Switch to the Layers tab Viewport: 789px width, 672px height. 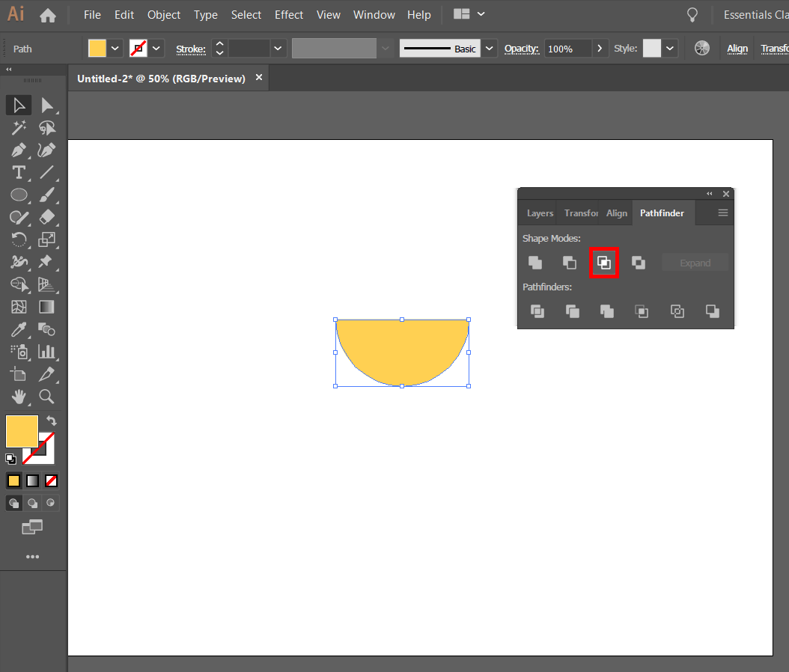(539, 213)
